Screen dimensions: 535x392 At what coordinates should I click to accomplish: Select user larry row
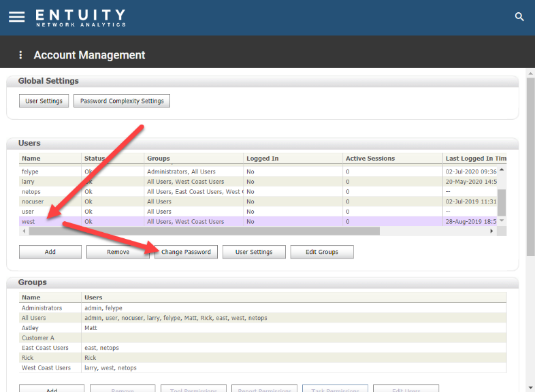pyautogui.click(x=258, y=182)
